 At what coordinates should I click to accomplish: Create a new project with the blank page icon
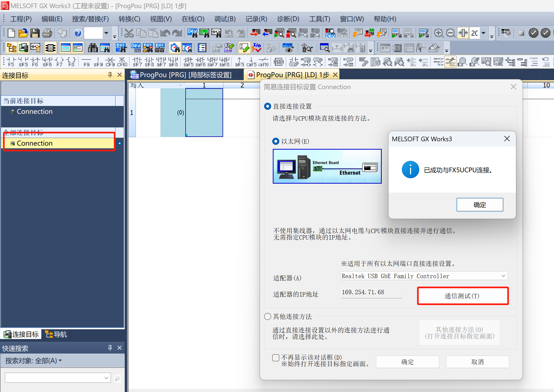pyautogui.click(x=11, y=33)
